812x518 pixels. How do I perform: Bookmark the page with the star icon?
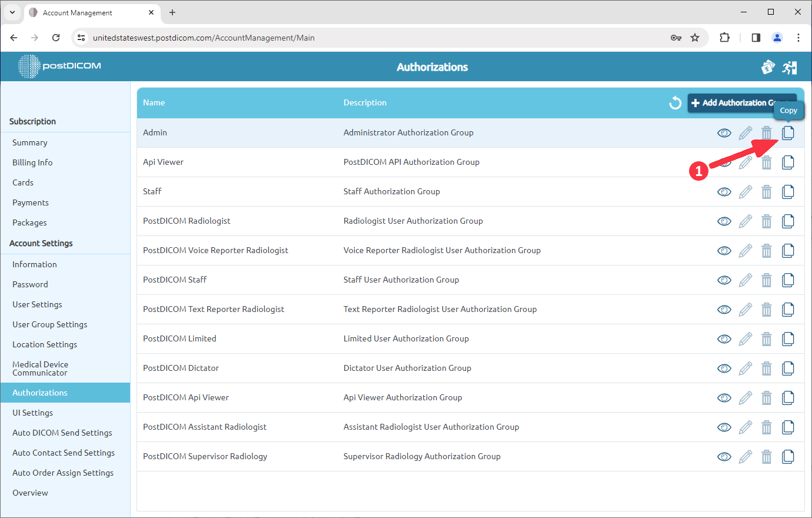pos(695,37)
